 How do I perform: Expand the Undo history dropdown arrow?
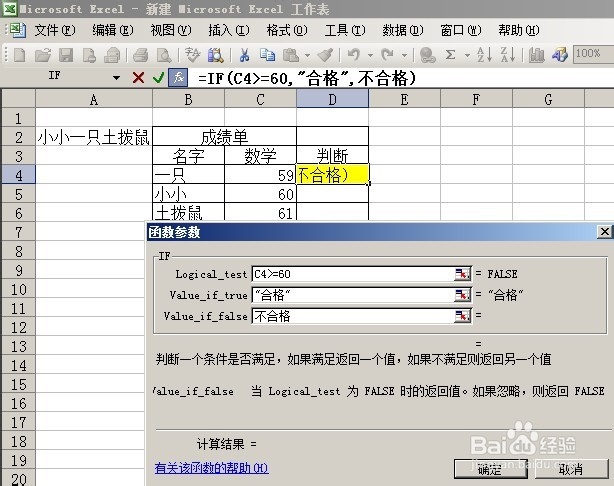(370, 56)
